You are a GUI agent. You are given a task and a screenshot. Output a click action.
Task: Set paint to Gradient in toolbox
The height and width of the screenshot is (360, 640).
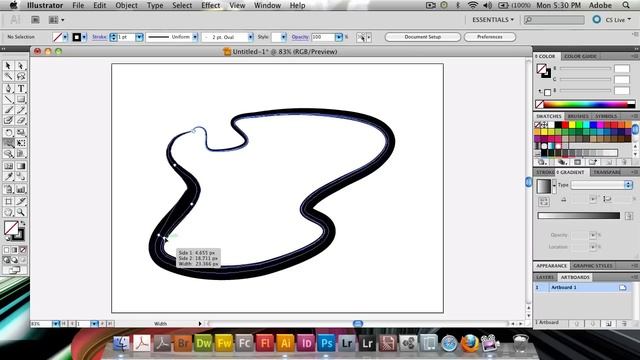[15, 250]
